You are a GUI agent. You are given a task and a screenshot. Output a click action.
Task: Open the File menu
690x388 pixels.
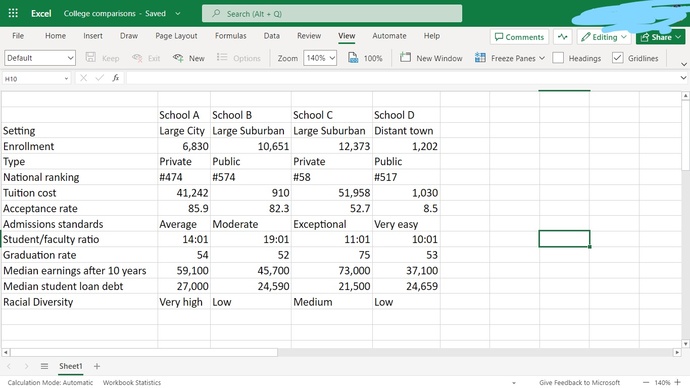pyautogui.click(x=18, y=36)
